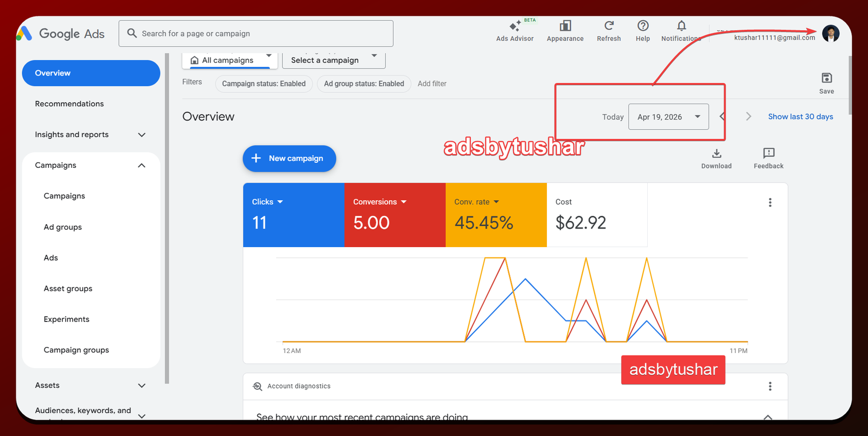Click the Today label
Viewport: 868px width, 436px height.
tap(613, 117)
